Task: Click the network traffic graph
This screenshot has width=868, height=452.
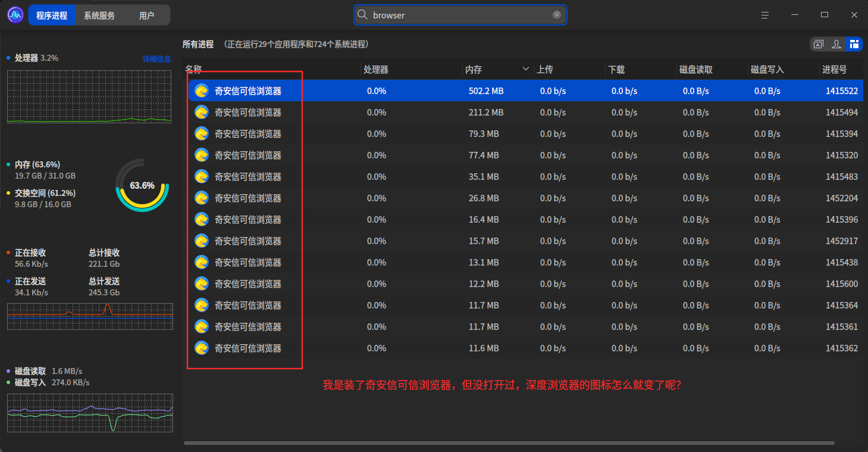Action: coord(90,316)
